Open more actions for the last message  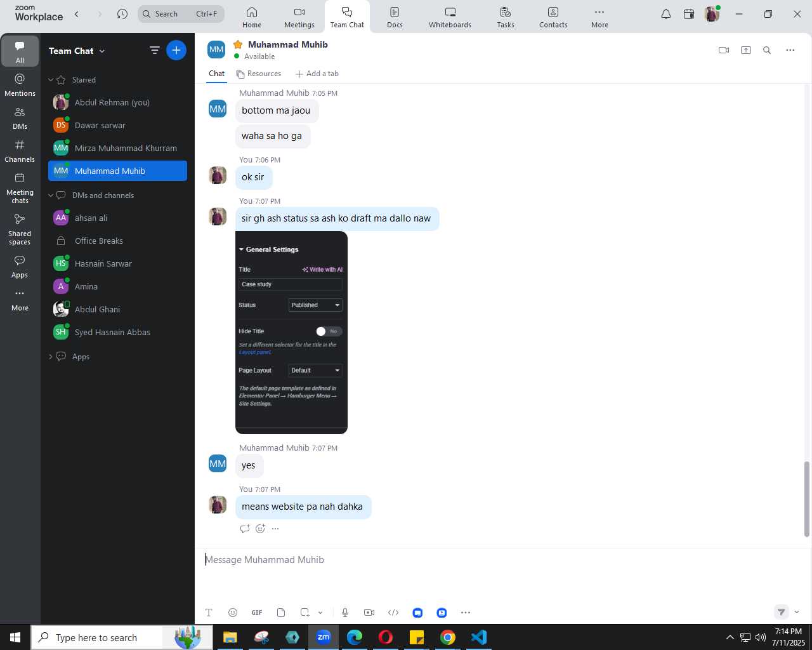[x=275, y=529]
